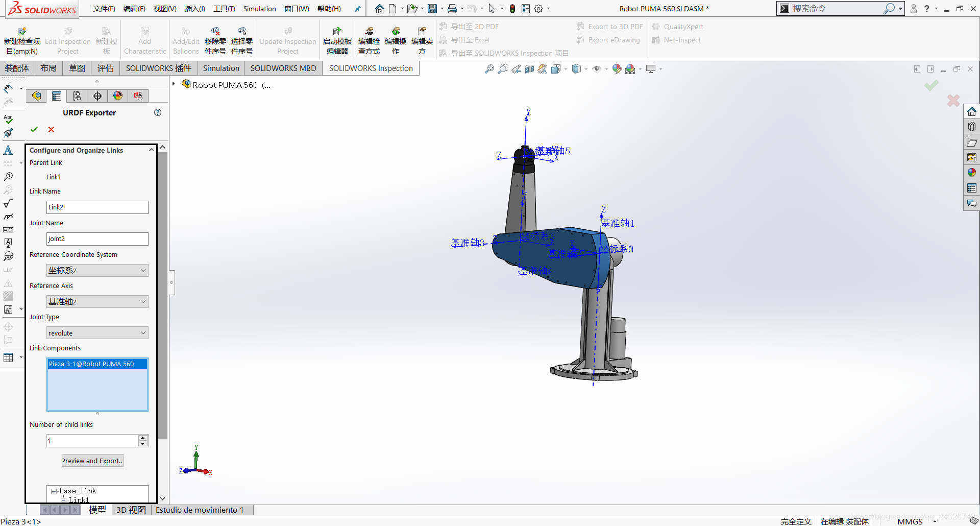Open the 帮助(H) Help menu
980x526 pixels.
click(x=329, y=9)
